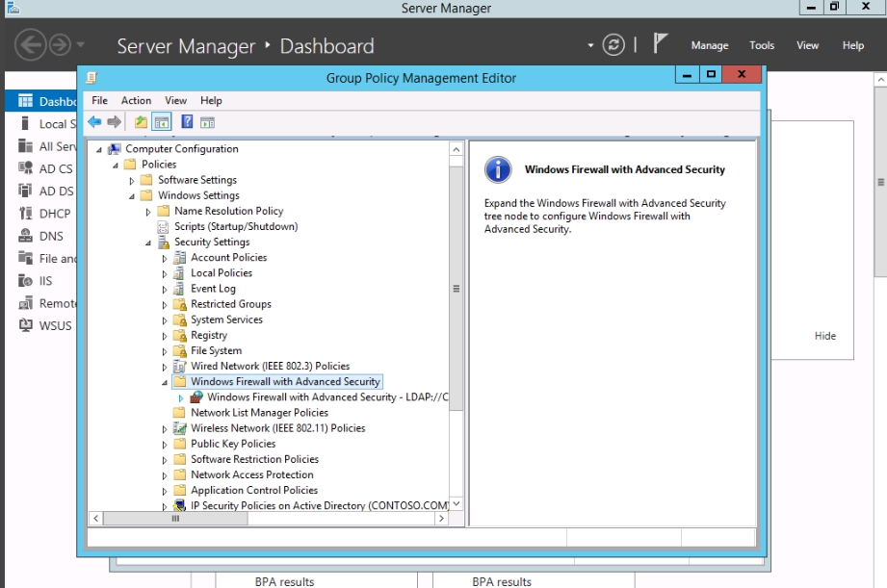Toggle Show/Hide Console Tree toolbar icon
The image size is (887, 588).
pyautogui.click(x=162, y=121)
